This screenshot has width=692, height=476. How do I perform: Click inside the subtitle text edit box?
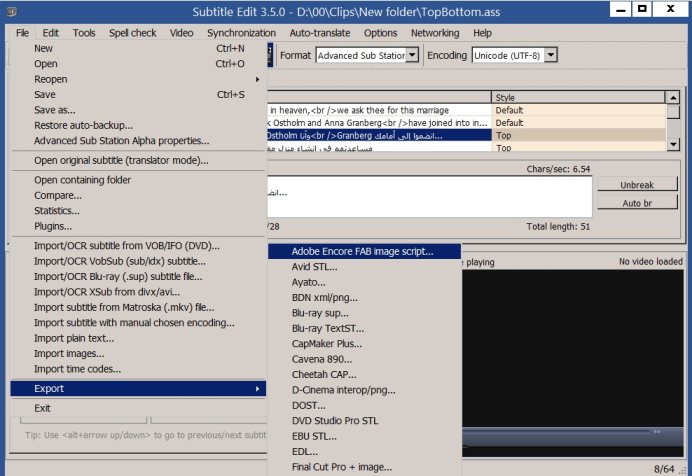click(429, 197)
